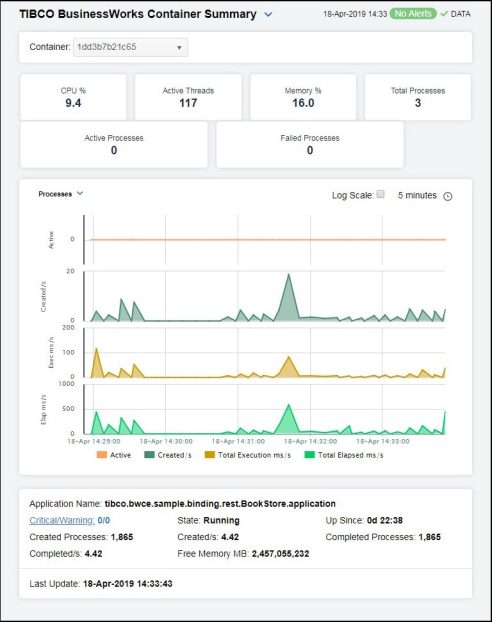
Task: Click the Created Processes 1,865 value
Action: (x=122, y=537)
